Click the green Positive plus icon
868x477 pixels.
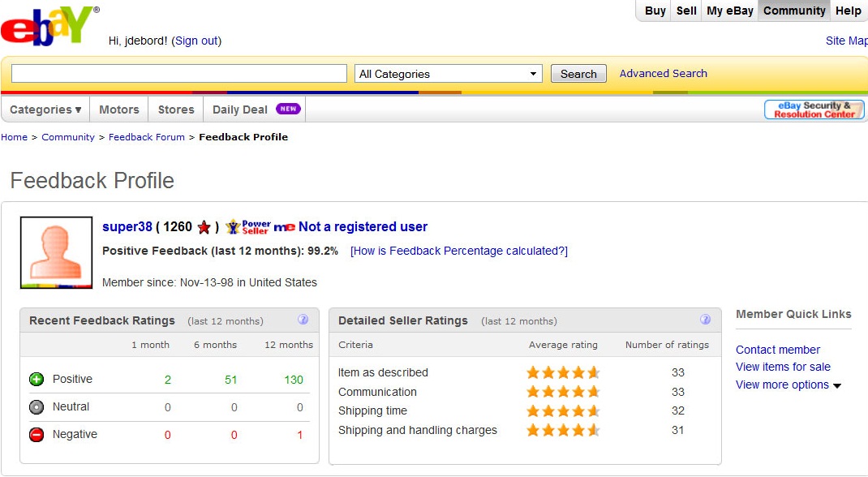click(37, 380)
